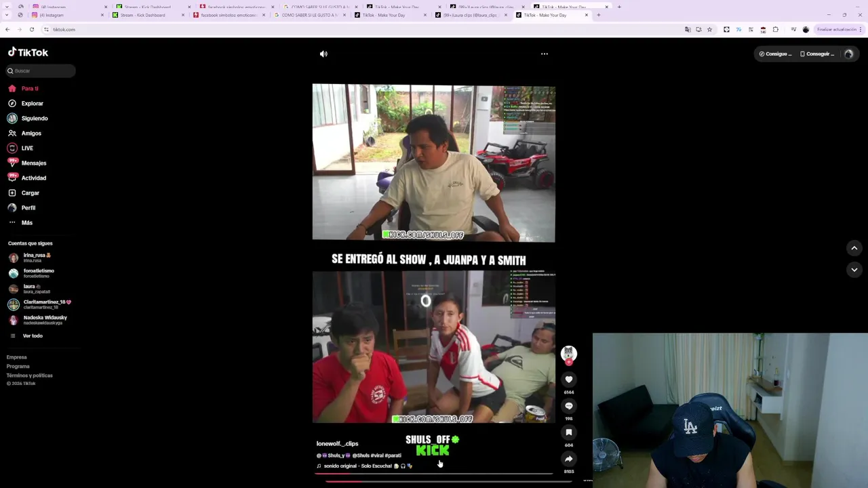Open laura followed account
Viewport: 868px width, 488px height.
(37, 289)
